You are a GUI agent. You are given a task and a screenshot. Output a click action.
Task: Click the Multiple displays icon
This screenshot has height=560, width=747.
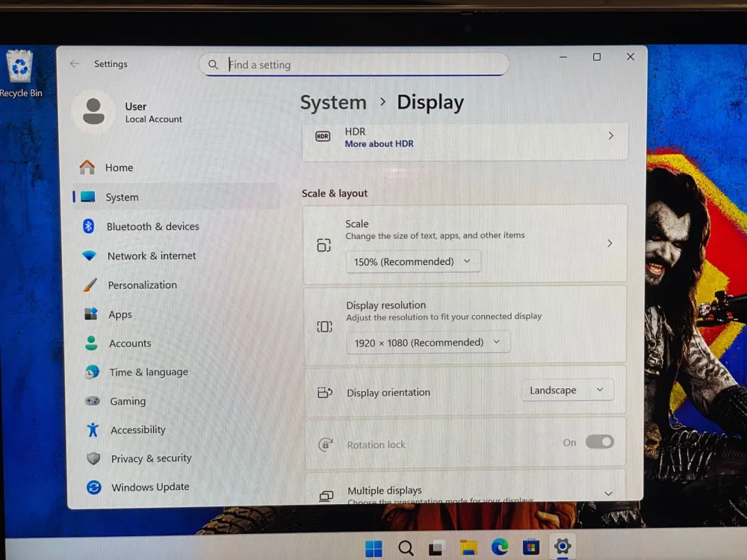[326, 496]
